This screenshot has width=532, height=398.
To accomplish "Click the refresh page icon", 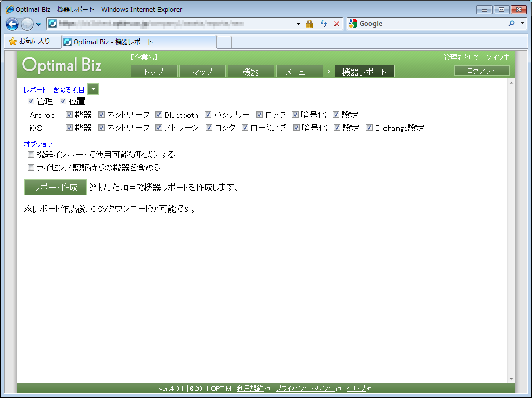I will (324, 24).
